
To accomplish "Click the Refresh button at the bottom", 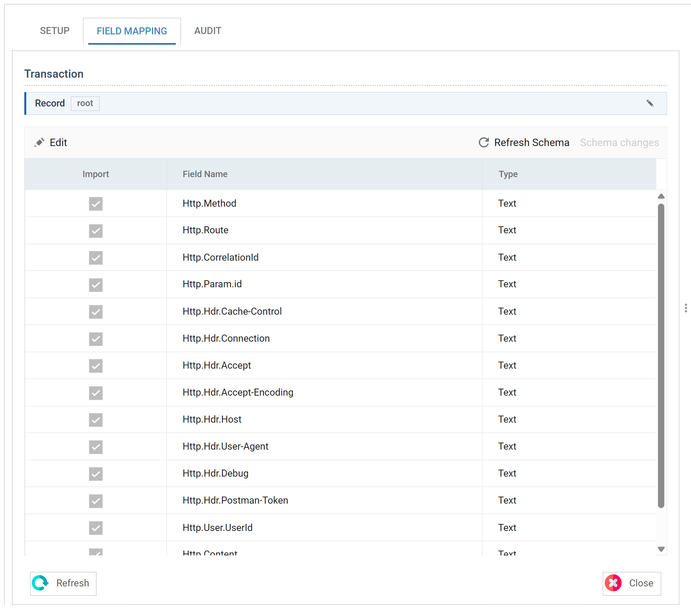I will point(63,583).
